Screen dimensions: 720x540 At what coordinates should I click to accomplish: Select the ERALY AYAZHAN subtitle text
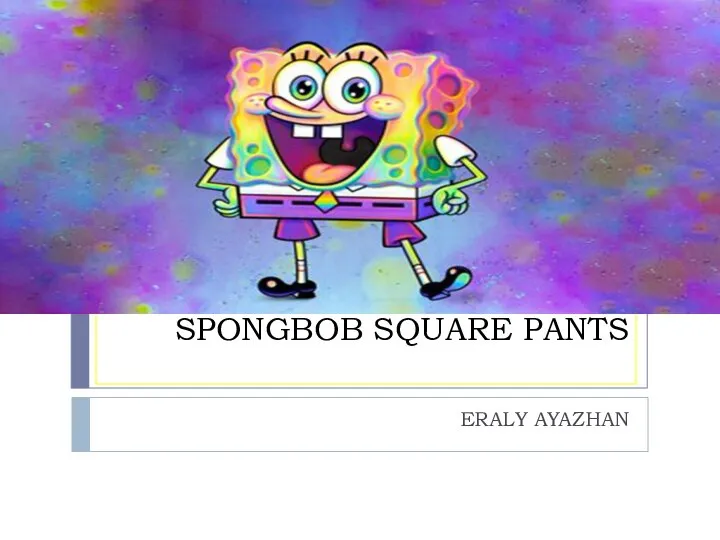click(545, 419)
